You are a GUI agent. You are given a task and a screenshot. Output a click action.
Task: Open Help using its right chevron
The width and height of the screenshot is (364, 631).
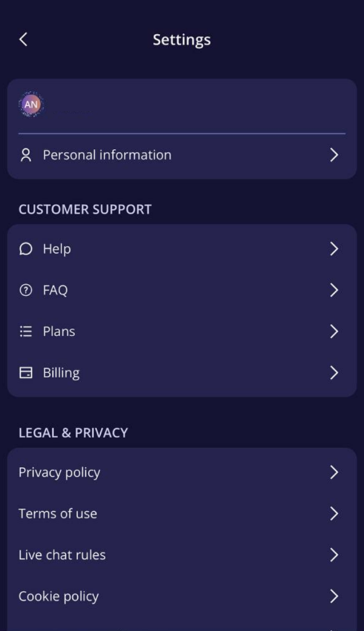(334, 249)
